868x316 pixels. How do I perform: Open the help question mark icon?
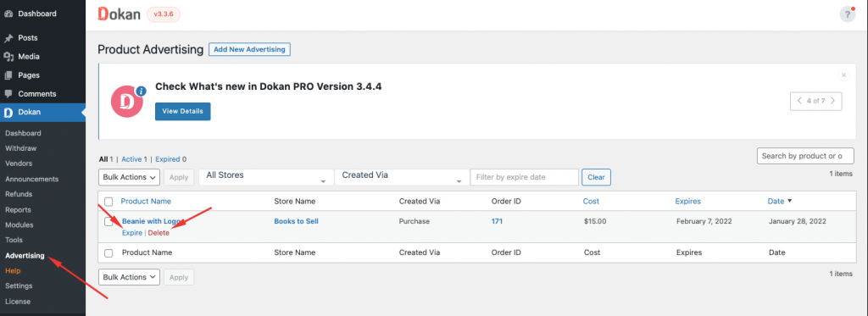point(848,14)
